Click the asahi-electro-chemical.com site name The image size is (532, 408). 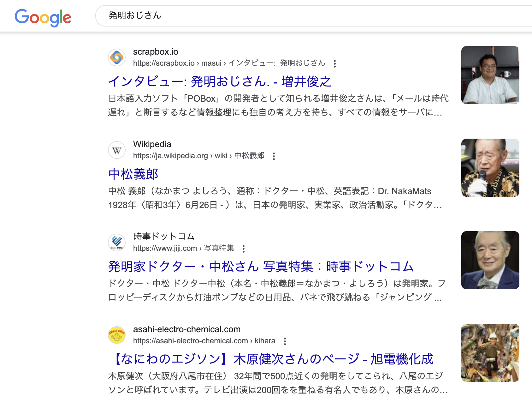tap(187, 329)
